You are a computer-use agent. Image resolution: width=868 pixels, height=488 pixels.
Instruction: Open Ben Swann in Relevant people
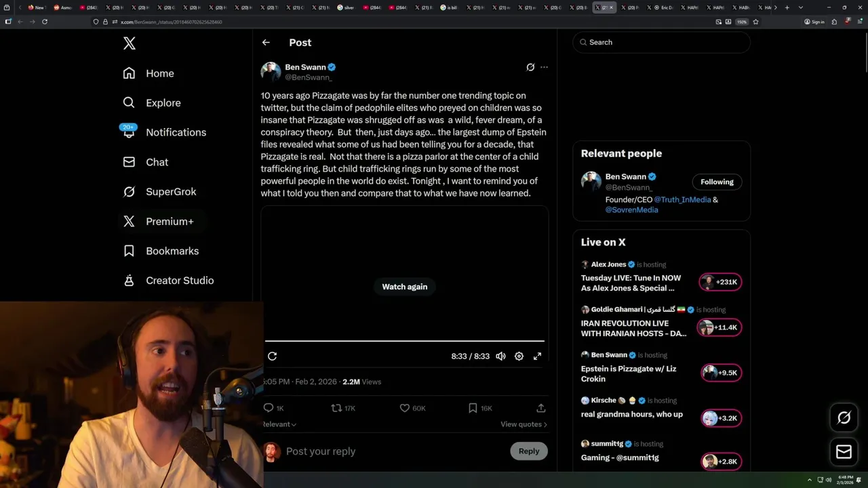coord(625,177)
